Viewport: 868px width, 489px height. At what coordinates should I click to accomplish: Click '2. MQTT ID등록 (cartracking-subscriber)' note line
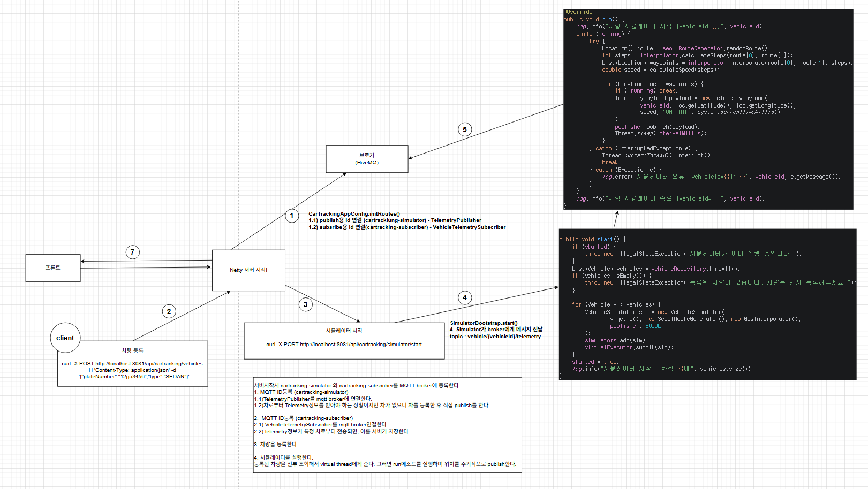tap(304, 418)
